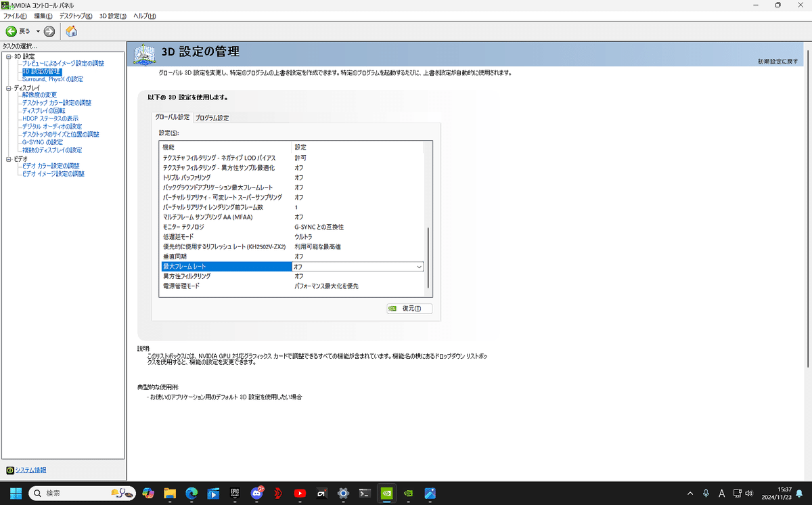Switch to the プログラム設定 tab

[x=212, y=118]
